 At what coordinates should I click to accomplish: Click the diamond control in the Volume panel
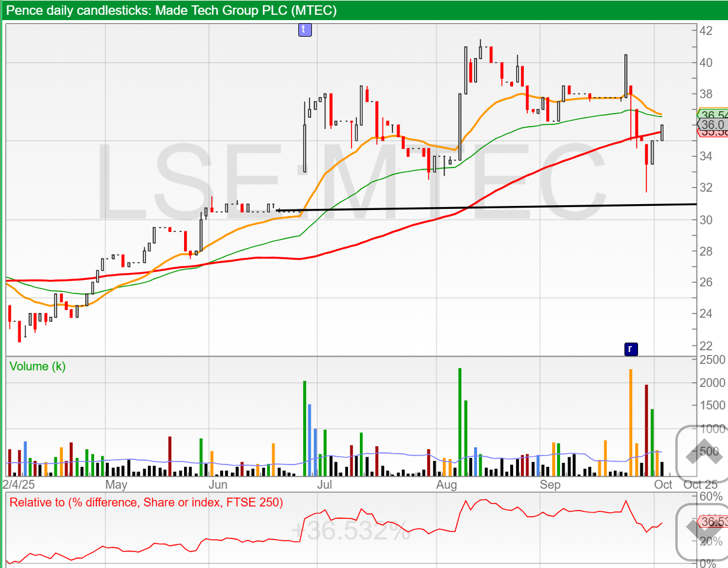point(701,454)
